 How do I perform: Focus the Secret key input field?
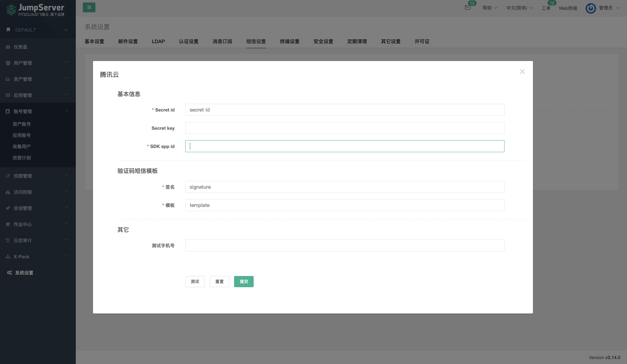[345, 128]
